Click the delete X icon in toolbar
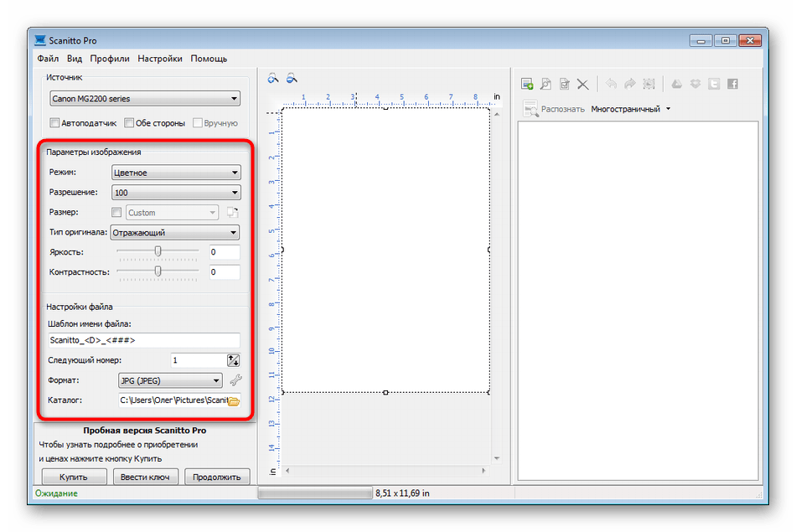Image resolution: width=796 pixels, height=532 pixels. click(x=583, y=84)
